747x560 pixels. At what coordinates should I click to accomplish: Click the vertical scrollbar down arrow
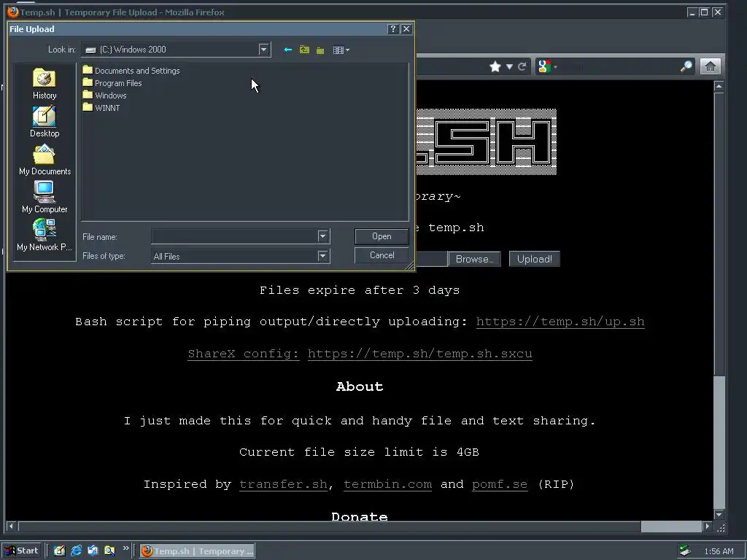(x=719, y=515)
